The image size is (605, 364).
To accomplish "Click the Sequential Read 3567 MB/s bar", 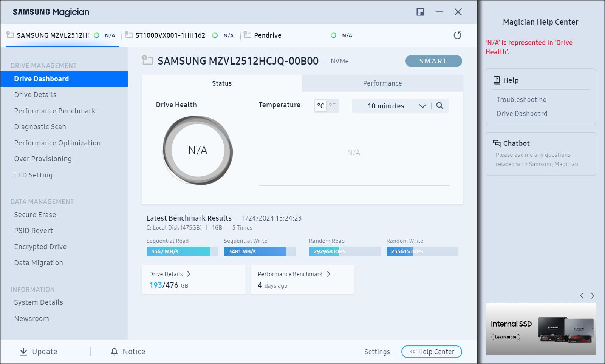I will tap(182, 251).
